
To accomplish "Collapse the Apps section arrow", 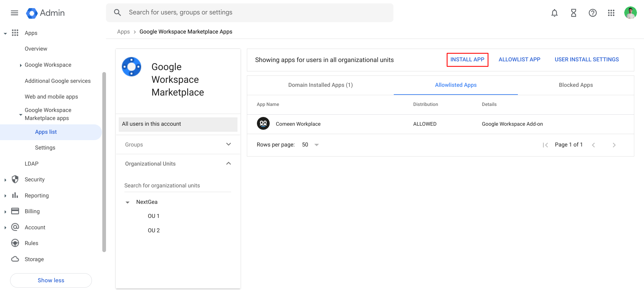I will (5, 34).
